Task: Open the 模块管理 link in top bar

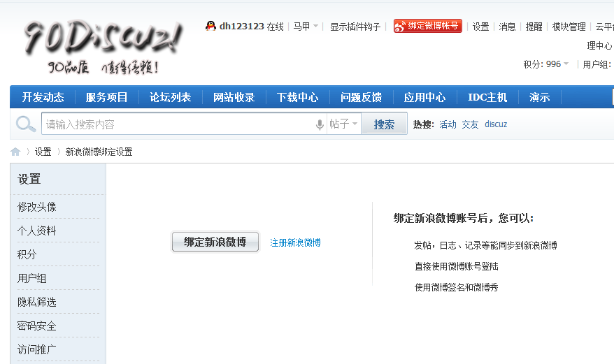Action: pos(569,27)
